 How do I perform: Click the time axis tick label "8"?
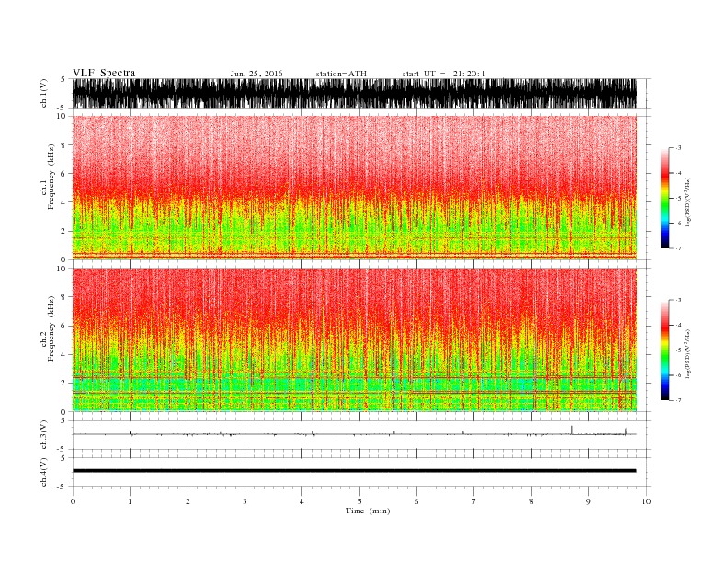[x=531, y=501]
